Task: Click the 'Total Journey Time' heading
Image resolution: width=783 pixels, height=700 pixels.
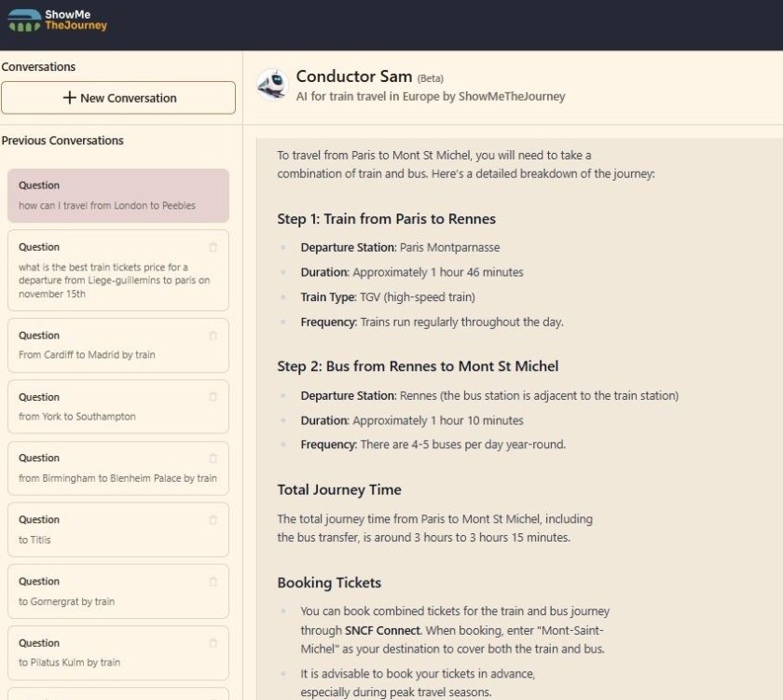Action: tap(339, 489)
